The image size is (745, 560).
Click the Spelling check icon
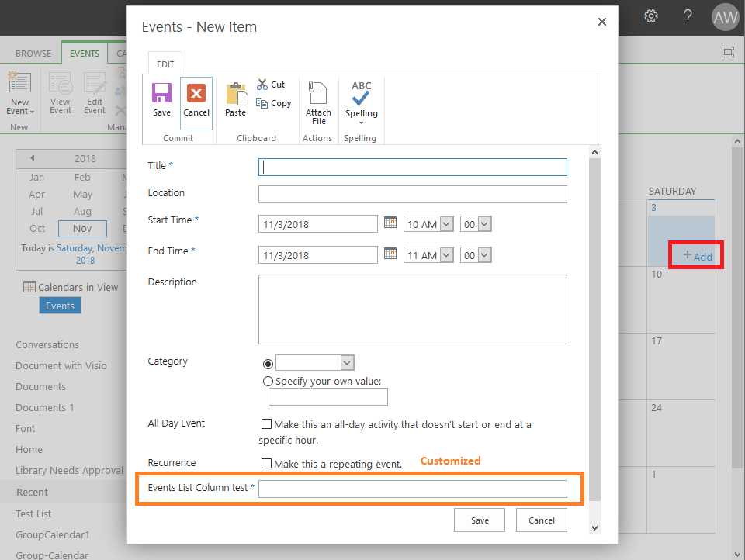point(361,92)
